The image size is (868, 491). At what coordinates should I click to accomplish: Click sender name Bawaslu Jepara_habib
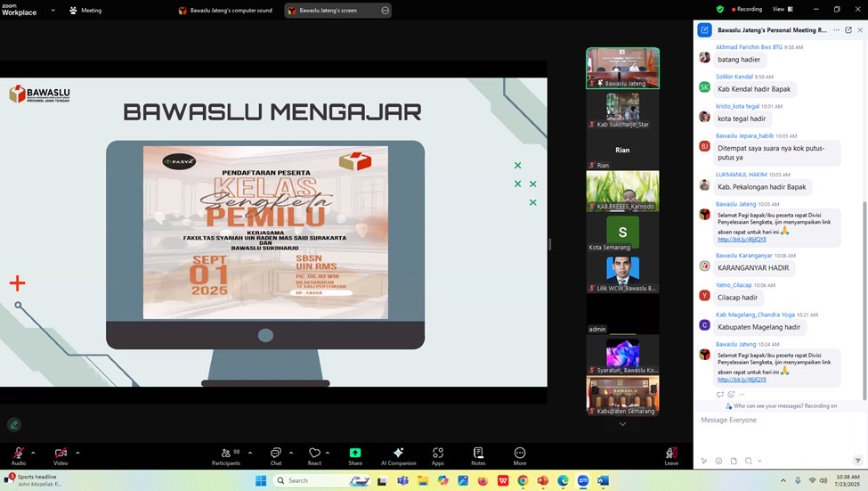coord(744,135)
